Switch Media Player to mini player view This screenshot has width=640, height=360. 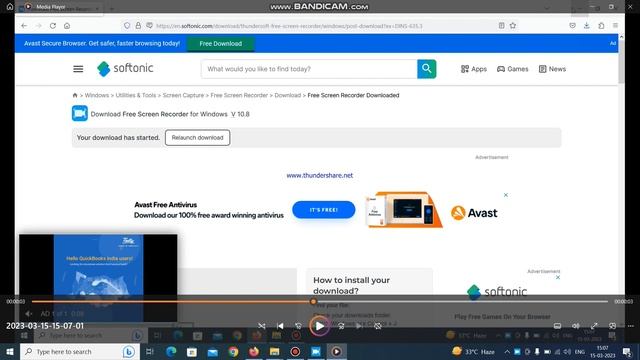click(612, 326)
